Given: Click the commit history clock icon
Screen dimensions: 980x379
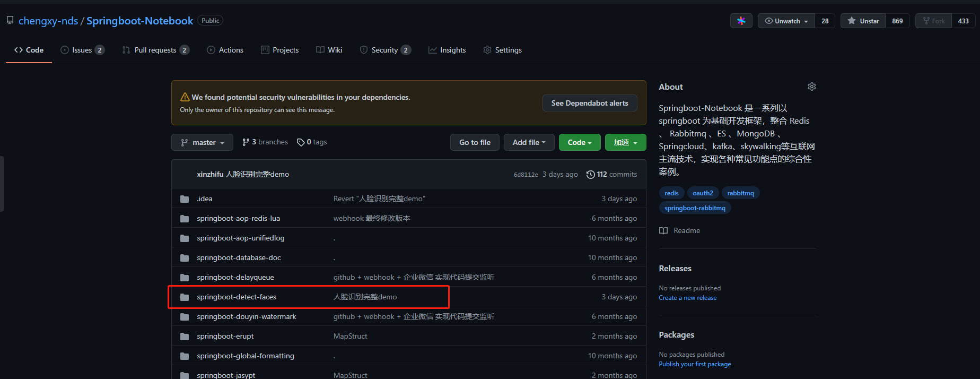Looking at the screenshot, I should click(x=590, y=175).
